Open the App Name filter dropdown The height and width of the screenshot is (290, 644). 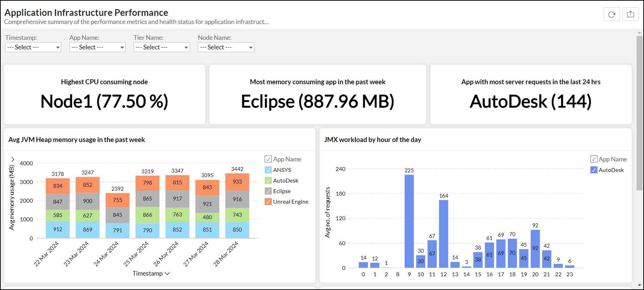(x=97, y=47)
